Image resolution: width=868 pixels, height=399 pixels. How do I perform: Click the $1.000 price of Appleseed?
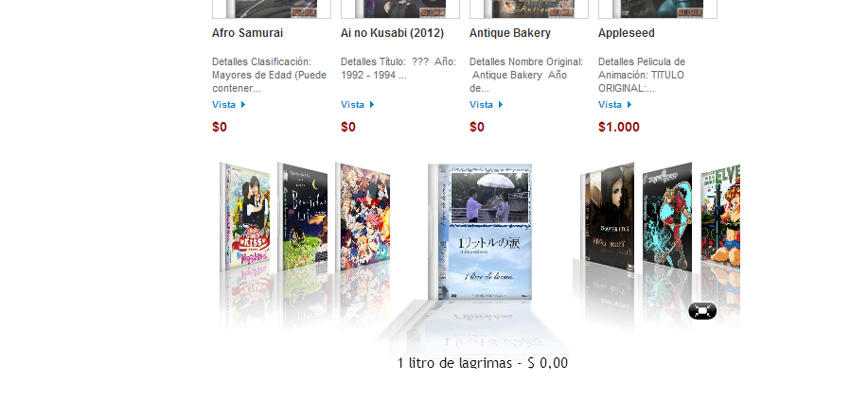tap(619, 127)
